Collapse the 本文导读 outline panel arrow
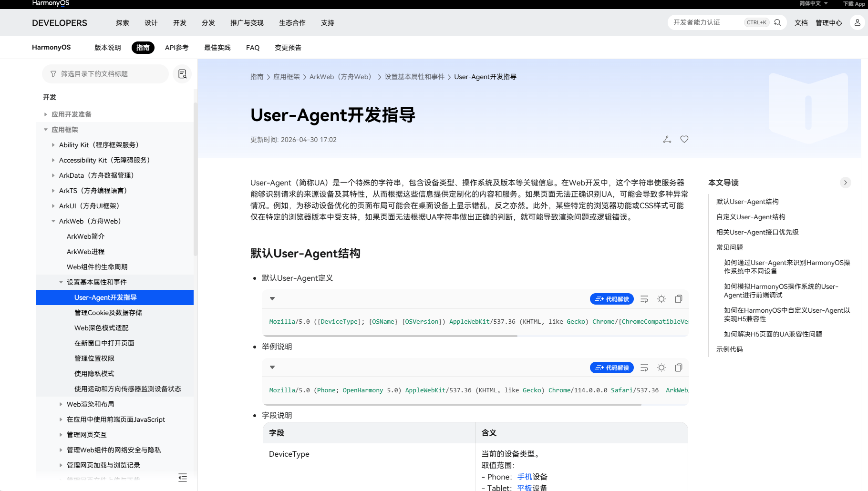This screenshot has height=491, width=868. 845,183
